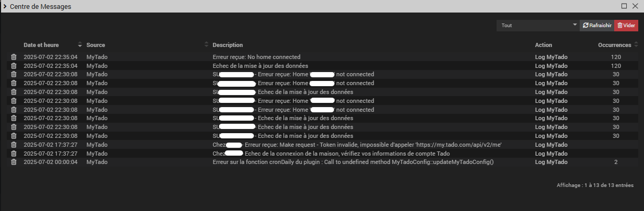Image resolution: width=644 pixels, height=211 pixels.
Task: Open the Tout filter dropdown
Action: tap(538, 25)
